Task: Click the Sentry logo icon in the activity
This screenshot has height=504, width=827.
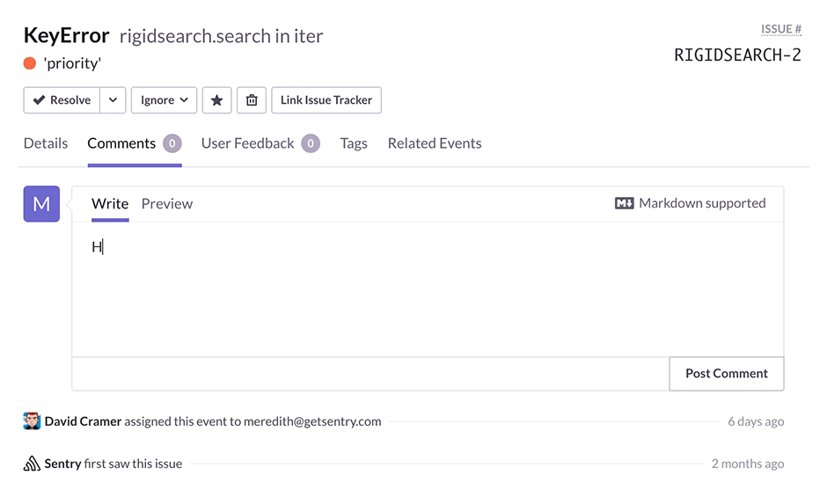Action: (32, 464)
